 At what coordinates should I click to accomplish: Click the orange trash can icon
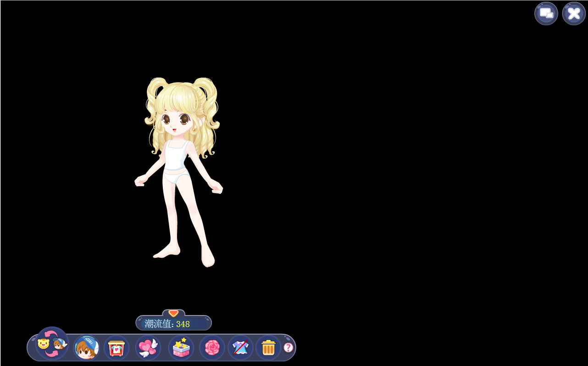268,348
